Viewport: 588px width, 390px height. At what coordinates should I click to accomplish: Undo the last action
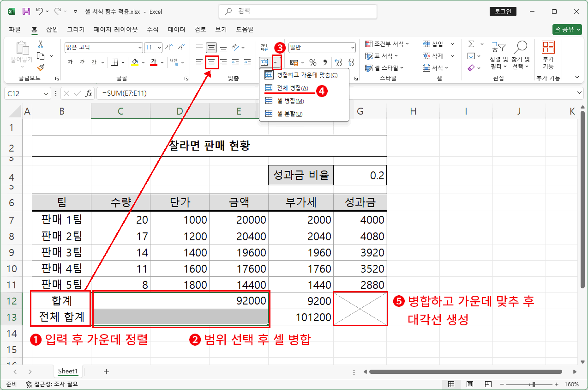[40, 12]
